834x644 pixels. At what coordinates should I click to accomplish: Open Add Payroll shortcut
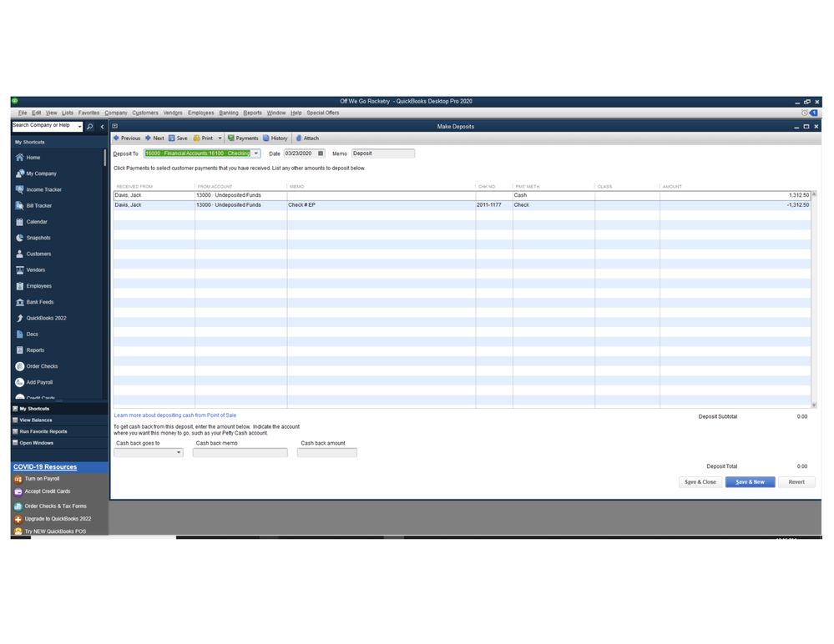click(34, 382)
